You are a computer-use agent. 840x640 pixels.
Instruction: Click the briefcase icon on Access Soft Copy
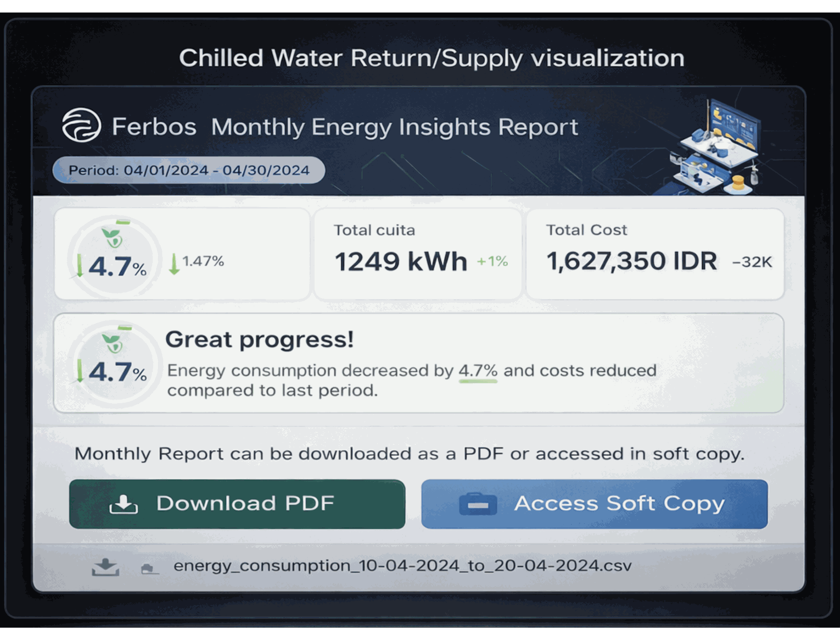479,503
